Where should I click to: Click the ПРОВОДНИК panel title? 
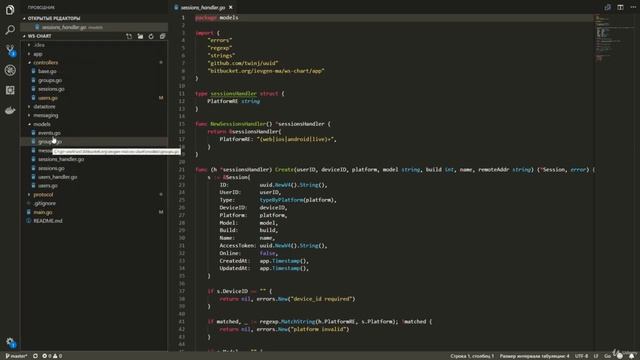pyautogui.click(x=41, y=7)
